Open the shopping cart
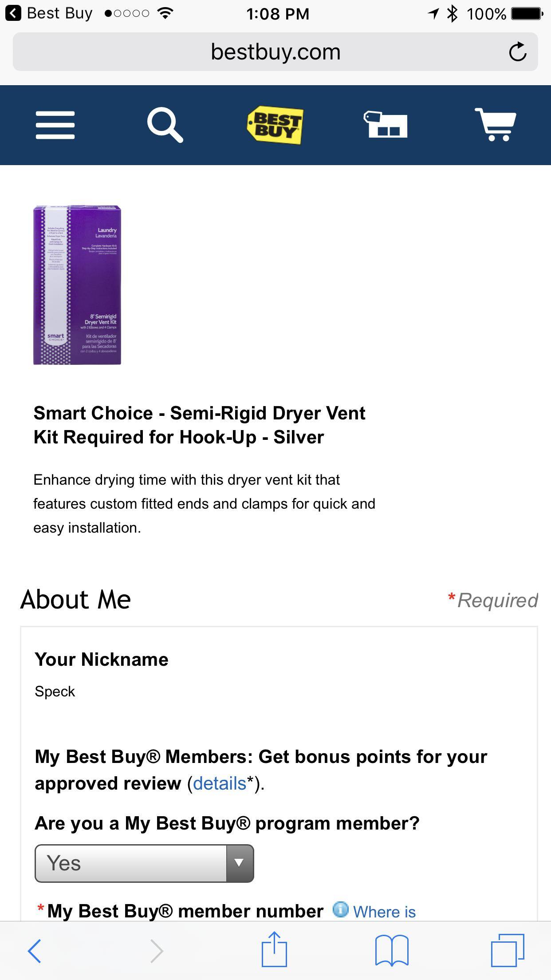Screen dimensions: 551x980 tap(496, 125)
